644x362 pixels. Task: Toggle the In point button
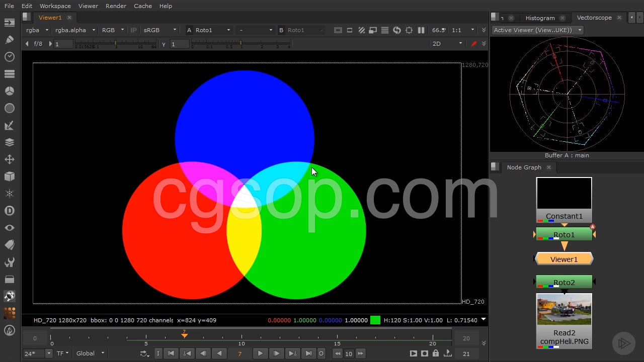[158, 353]
